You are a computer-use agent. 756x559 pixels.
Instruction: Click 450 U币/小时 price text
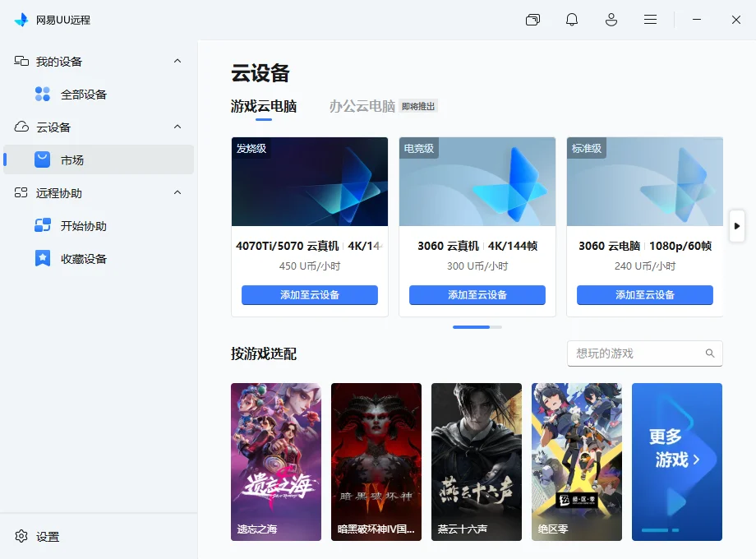click(310, 266)
